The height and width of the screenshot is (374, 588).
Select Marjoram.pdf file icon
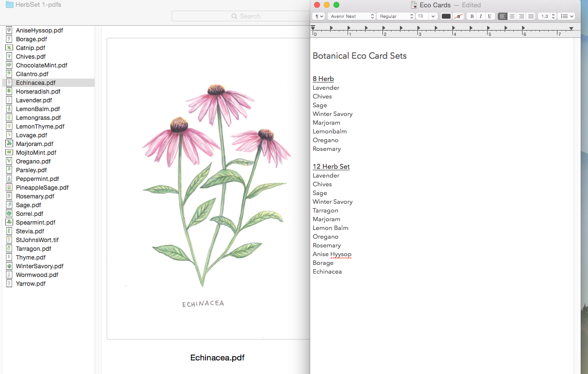(9, 144)
